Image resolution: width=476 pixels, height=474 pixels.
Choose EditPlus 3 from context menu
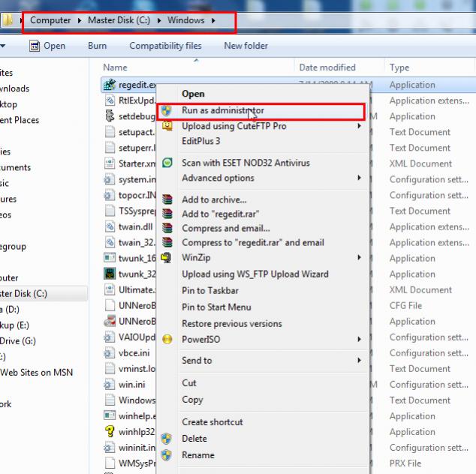pyautogui.click(x=201, y=141)
